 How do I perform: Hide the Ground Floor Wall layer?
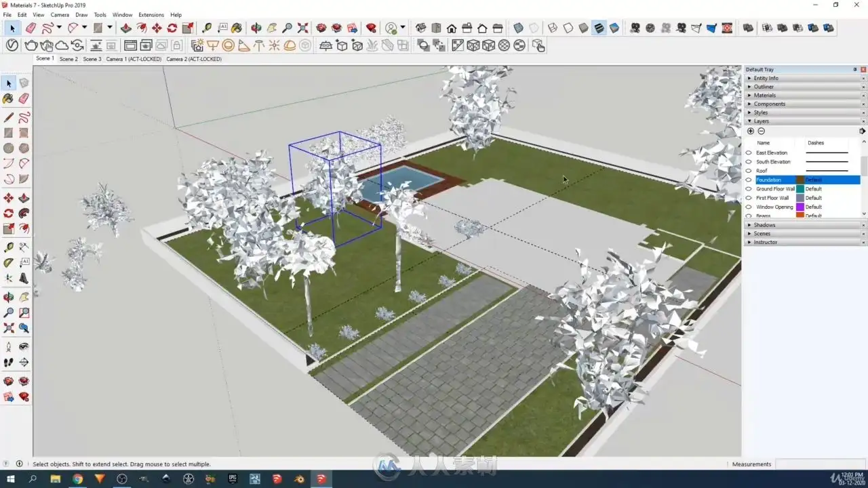point(749,189)
